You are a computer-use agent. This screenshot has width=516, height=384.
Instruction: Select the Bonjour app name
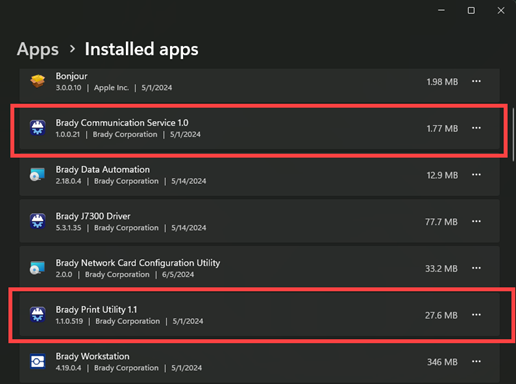click(71, 76)
